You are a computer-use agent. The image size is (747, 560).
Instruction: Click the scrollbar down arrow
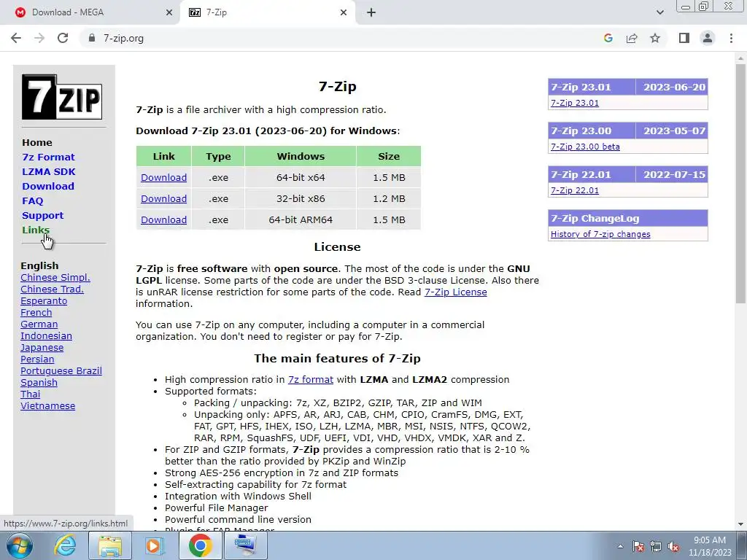pos(740,524)
